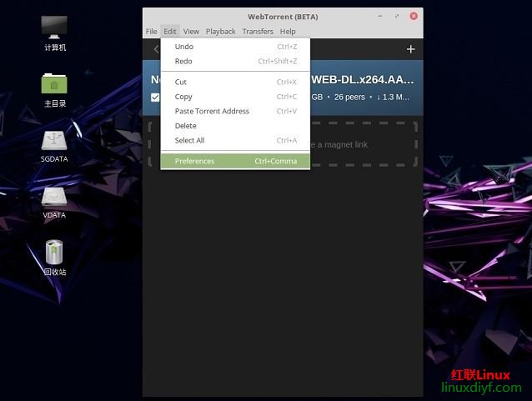This screenshot has height=401, width=532.
Task: Open the recycle bin desktop icon
Action: [x=55, y=253]
